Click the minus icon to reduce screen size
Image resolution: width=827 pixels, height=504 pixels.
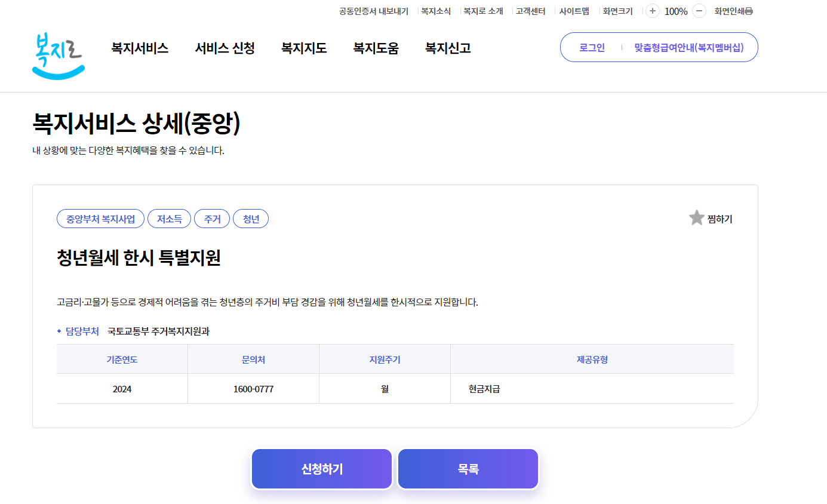coord(697,11)
